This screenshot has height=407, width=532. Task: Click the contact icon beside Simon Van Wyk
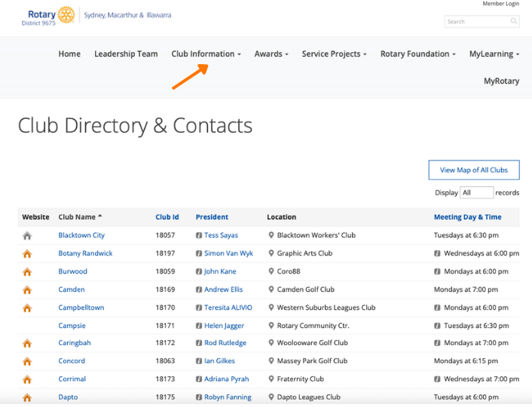click(x=199, y=253)
